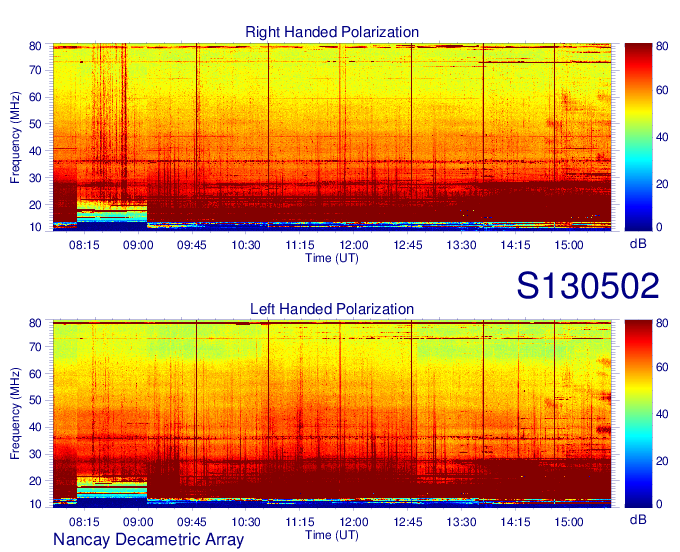Click the 60 dB value on Right Handed colorbar

click(x=662, y=90)
